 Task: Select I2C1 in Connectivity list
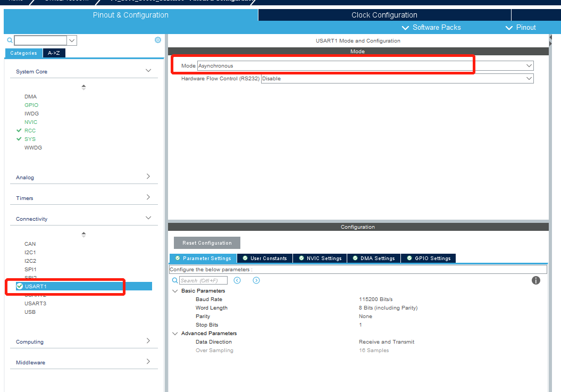(30, 253)
